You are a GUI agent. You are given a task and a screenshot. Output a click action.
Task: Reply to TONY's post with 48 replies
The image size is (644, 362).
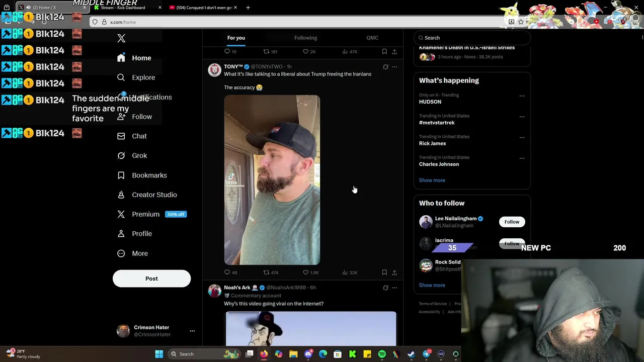click(x=230, y=273)
